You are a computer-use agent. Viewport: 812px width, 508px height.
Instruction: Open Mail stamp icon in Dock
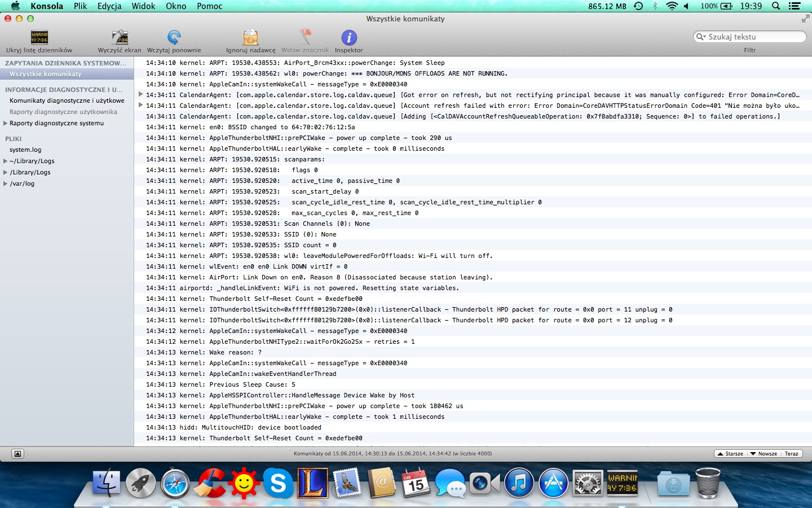347,483
